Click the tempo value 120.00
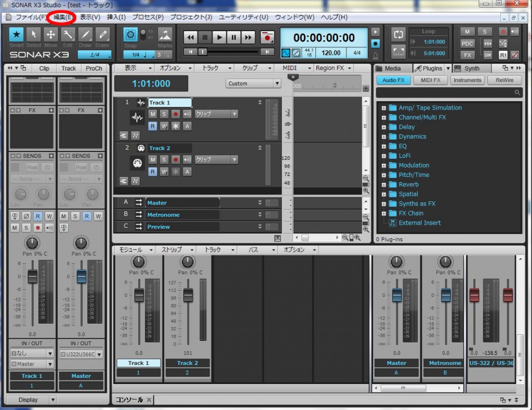Viewport: 532px width, 410px height. click(x=331, y=53)
